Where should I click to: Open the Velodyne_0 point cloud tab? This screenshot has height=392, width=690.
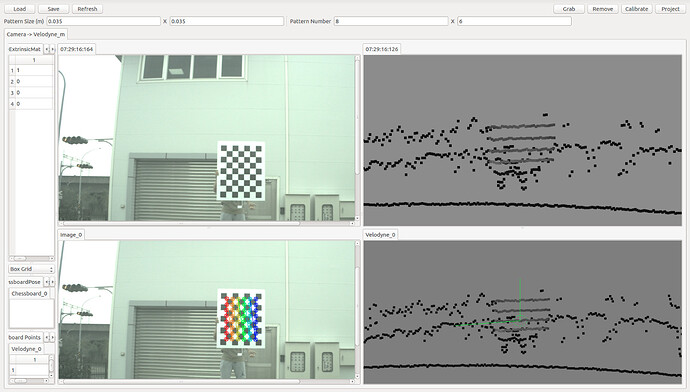380,235
